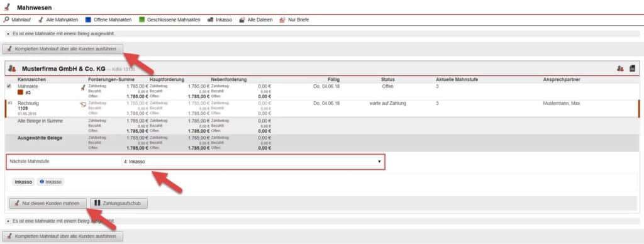Click 'warte auf Zahlung' status

click(x=387, y=104)
